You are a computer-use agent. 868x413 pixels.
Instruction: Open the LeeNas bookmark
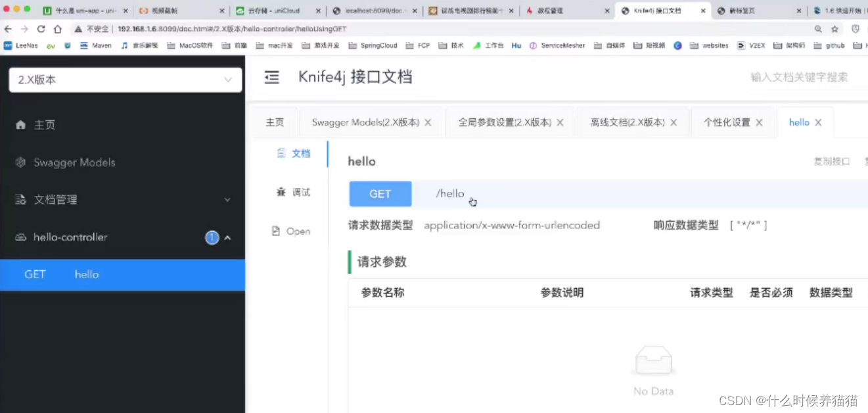click(21, 45)
